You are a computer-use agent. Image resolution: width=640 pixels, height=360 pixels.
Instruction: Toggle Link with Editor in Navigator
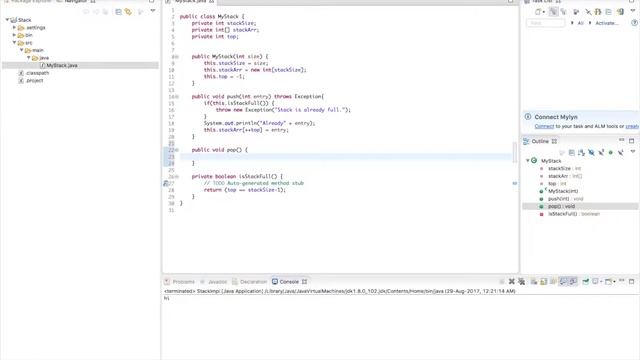[128, 12]
